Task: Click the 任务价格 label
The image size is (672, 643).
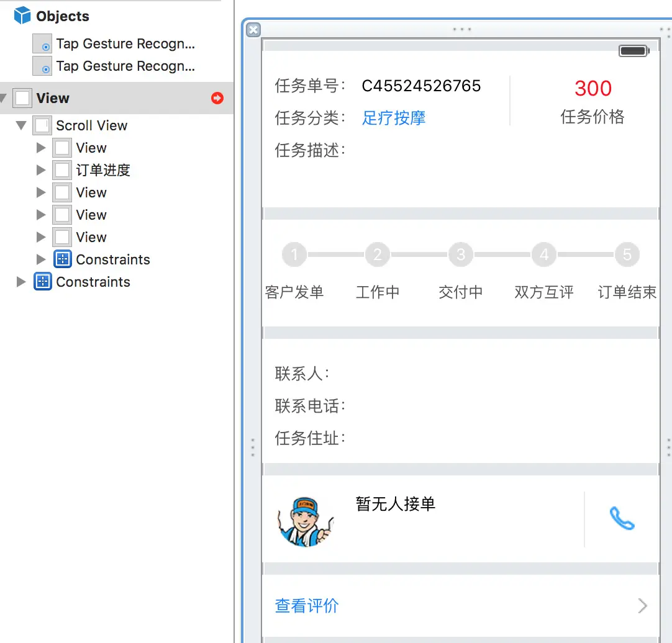Action: (593, 117)
